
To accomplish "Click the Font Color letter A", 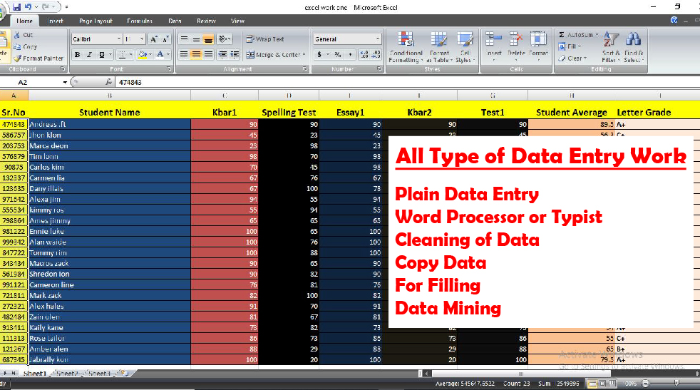I will click(160, 54).
